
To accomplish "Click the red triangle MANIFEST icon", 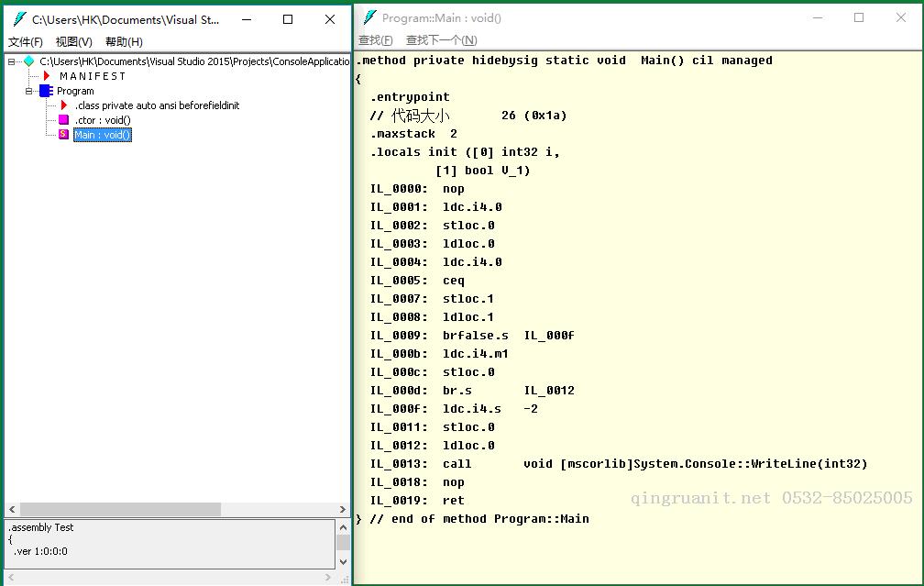I will pos(47,75).
